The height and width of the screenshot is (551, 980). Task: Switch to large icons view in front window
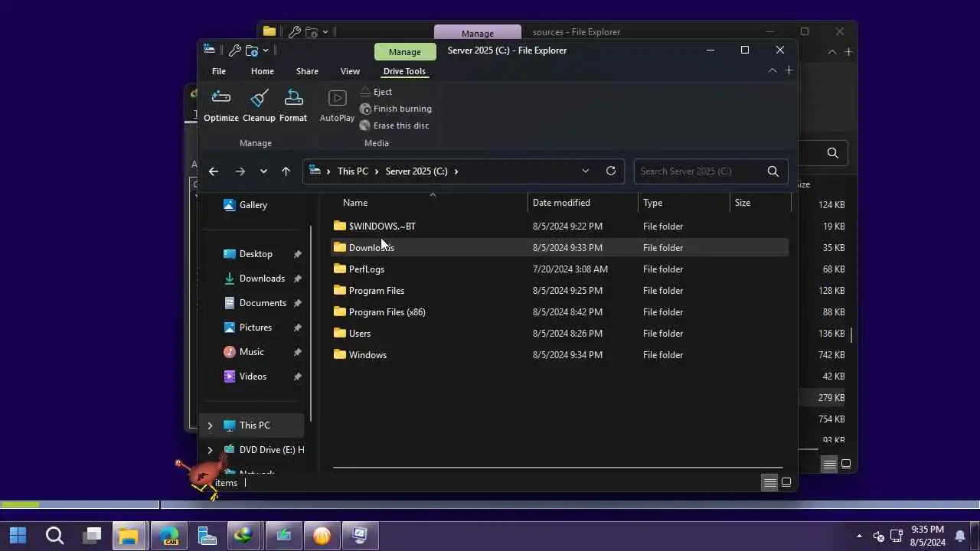786,483
